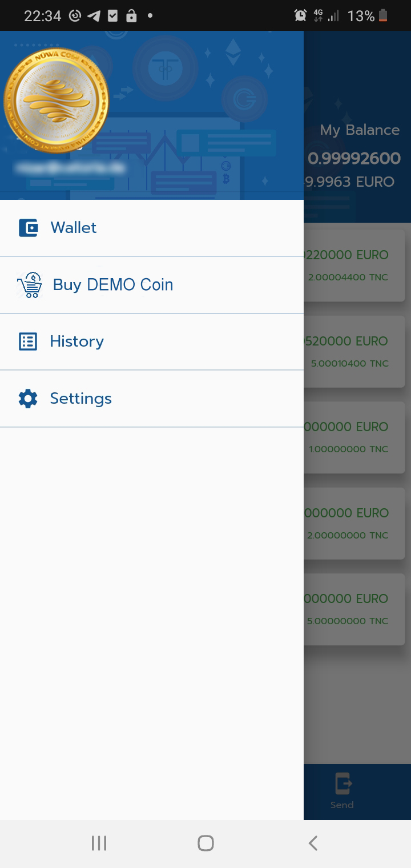Tap the Send icon

tap(342, 783)
